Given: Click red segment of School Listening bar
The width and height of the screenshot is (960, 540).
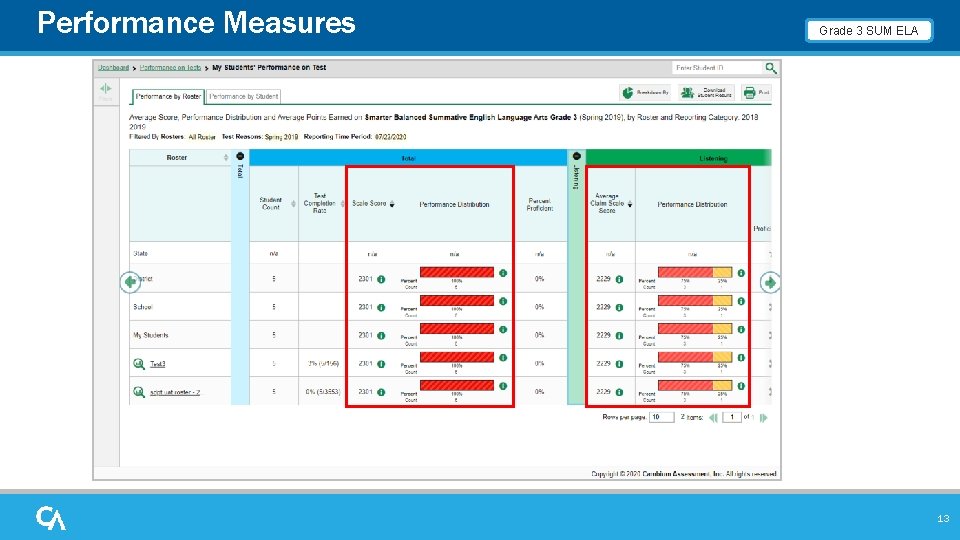Looking at the screenshot, I should click(686, 301).
